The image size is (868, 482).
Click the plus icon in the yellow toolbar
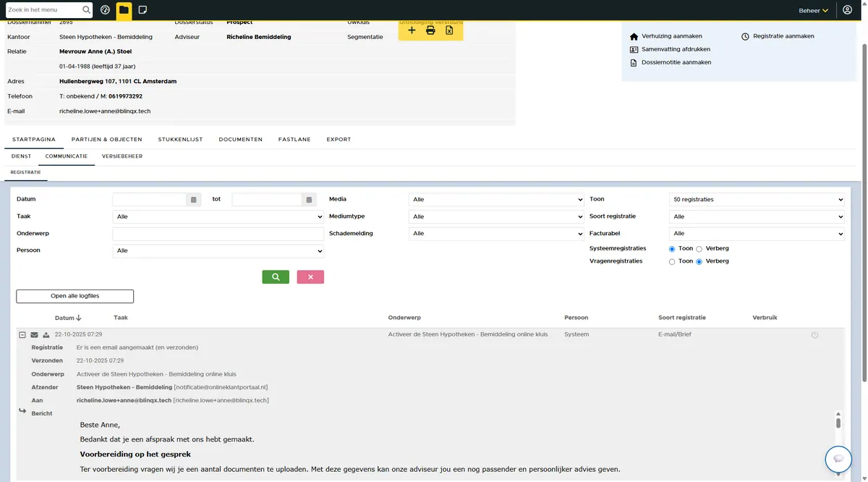pyautogui.click(x=412, y=30)
